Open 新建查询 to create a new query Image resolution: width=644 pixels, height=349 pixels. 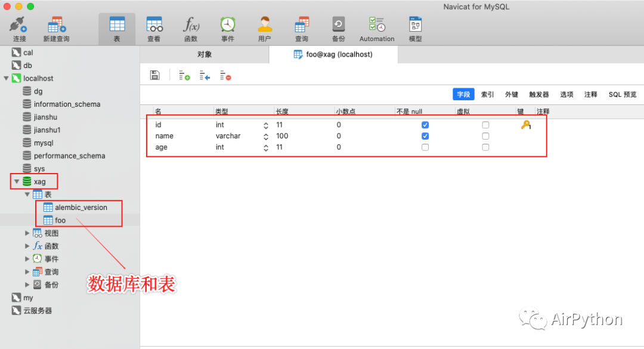55,26
